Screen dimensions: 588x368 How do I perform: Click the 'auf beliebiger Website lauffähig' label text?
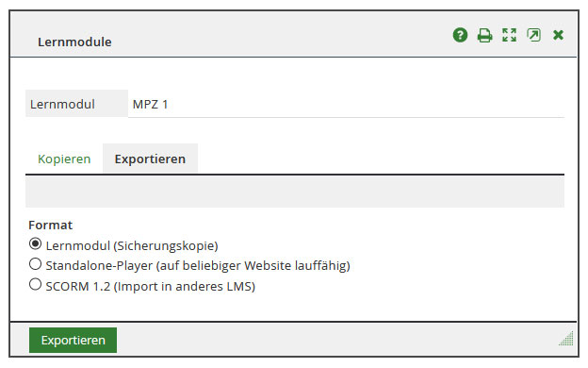pos(253,266)
